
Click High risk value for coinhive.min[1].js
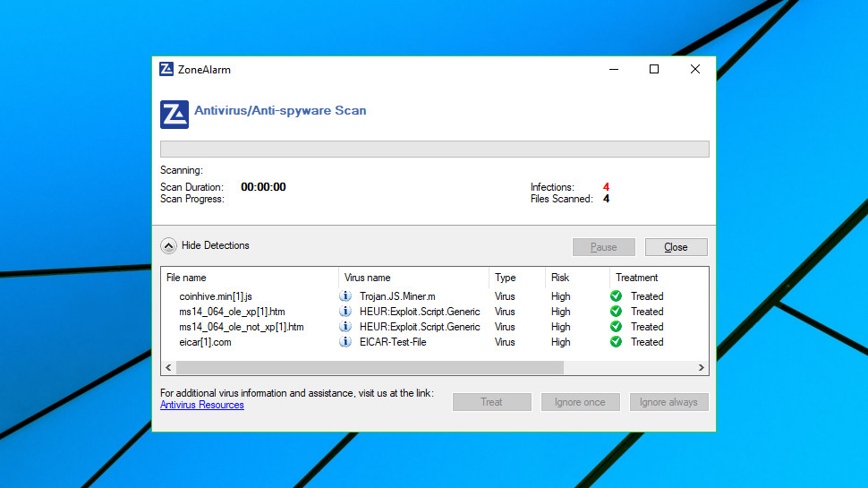pyautogui.click(x=560, y=296)
